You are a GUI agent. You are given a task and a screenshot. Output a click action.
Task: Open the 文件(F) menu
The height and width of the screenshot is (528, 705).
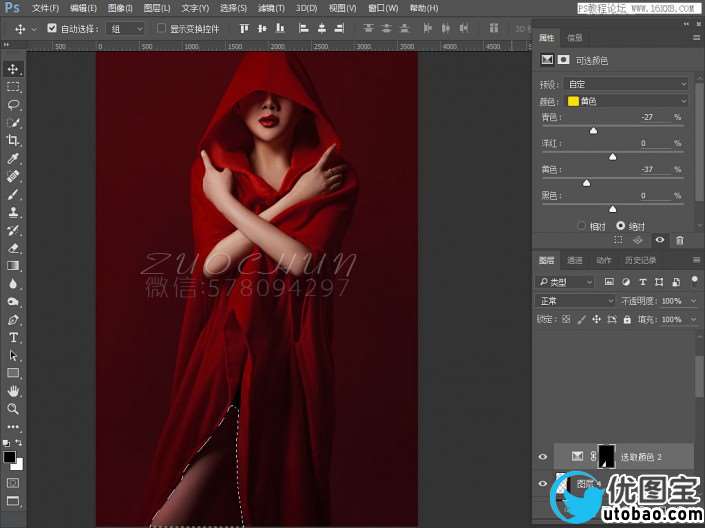coord(45,8)
